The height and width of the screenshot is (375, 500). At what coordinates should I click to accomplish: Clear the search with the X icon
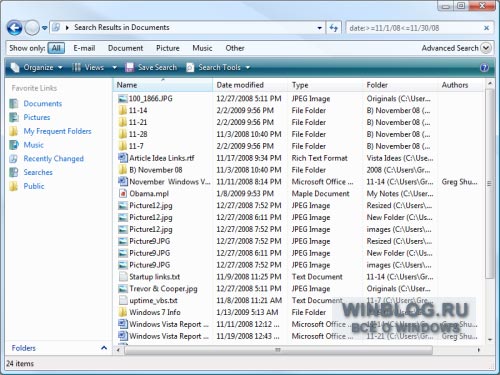486,28
